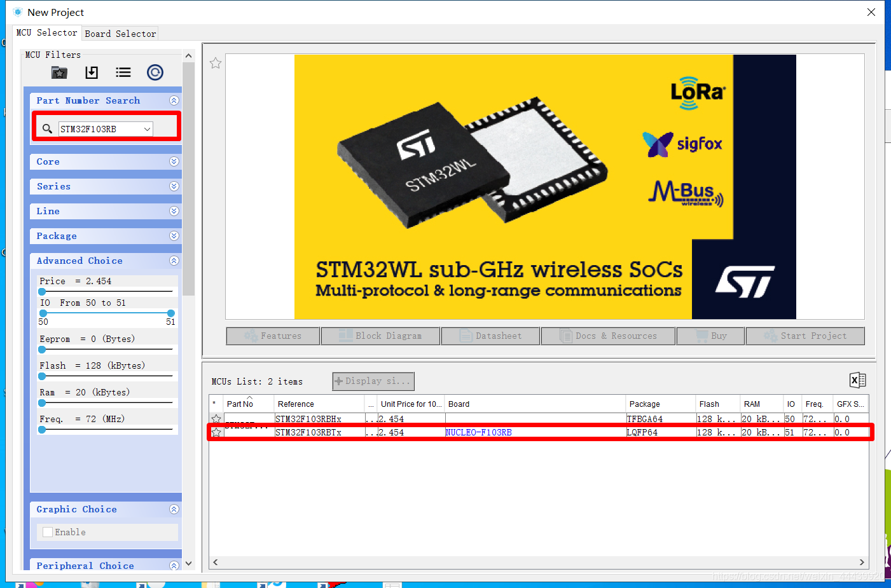Click Start Project button
The height and width of the screenshot is (588, 891).
805,336
